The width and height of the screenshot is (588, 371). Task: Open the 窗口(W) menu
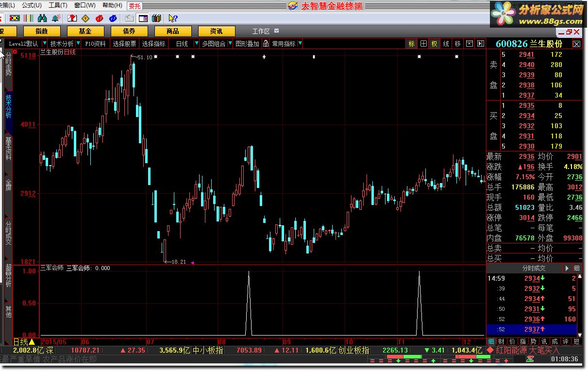85,5
